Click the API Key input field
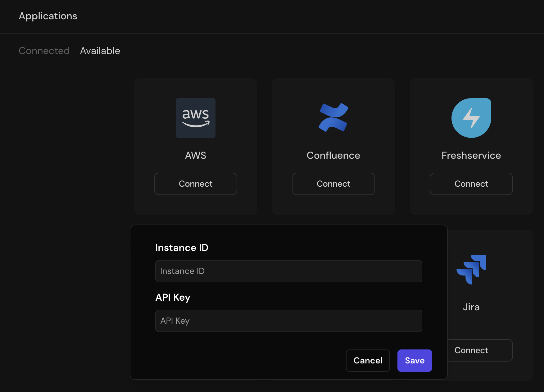 click(x=288, y=321)
